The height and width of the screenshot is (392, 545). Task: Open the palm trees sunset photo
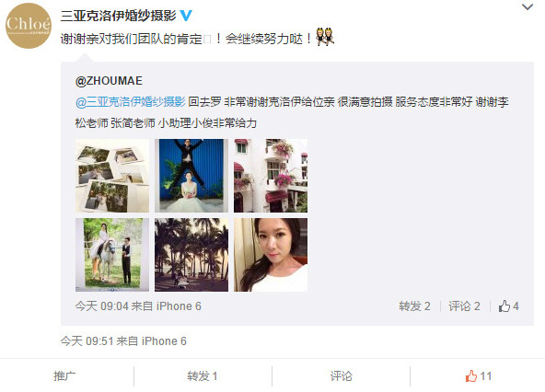coord(191,255)
